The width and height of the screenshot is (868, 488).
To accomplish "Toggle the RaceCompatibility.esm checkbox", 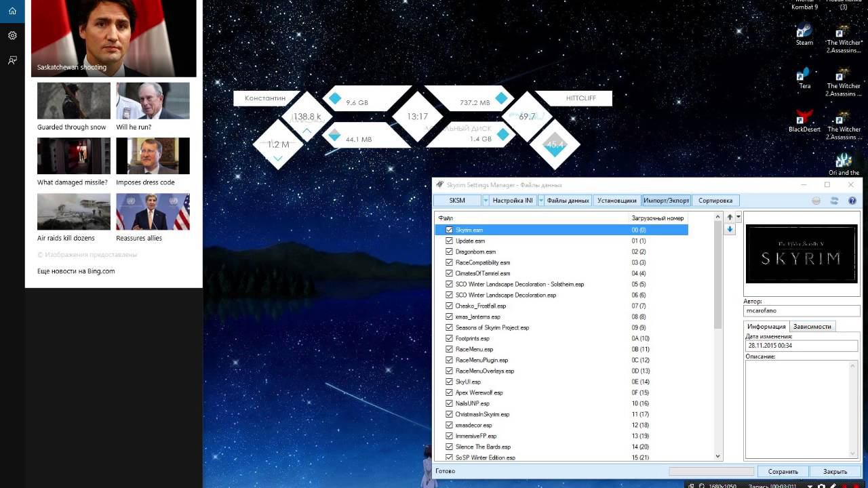I will pos(449,262).
